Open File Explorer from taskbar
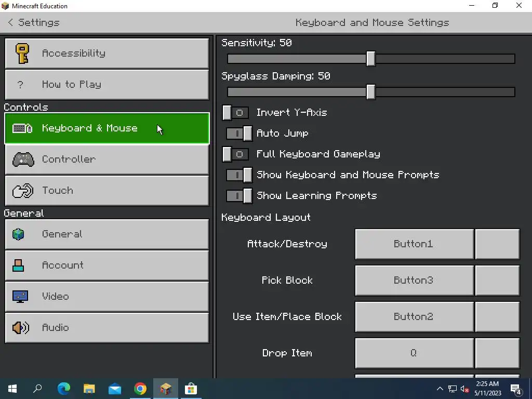Image resolution: width=532 pixels, height=399 pixels. tap(89, 389)
